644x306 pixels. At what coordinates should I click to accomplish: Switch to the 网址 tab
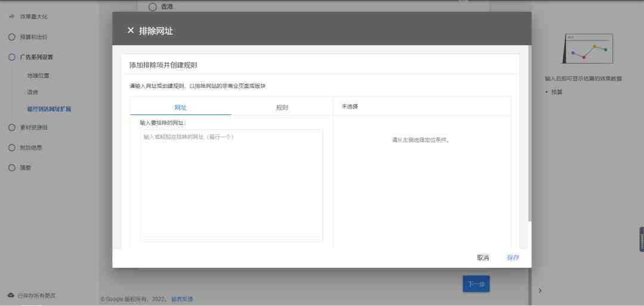181,108
